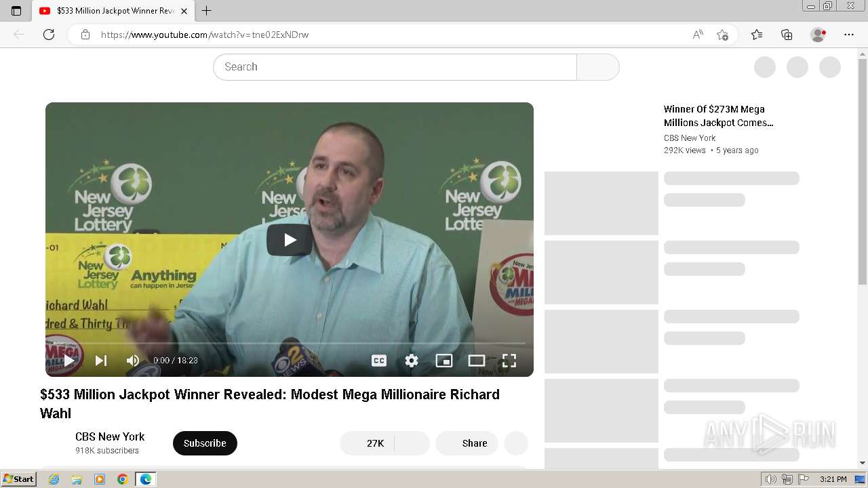Open Edge settings and more menu
Screen dimensions: 868x488
(x=849, y=35)
